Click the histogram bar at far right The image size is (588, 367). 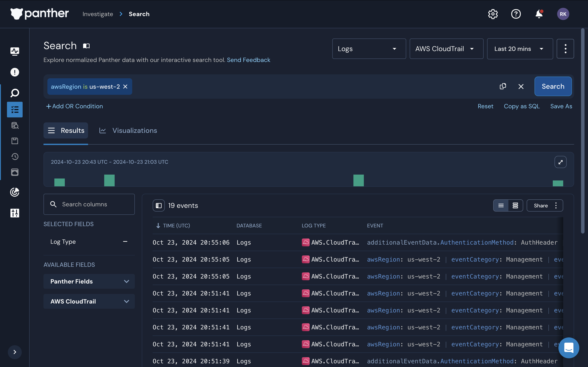coord(558,183)
